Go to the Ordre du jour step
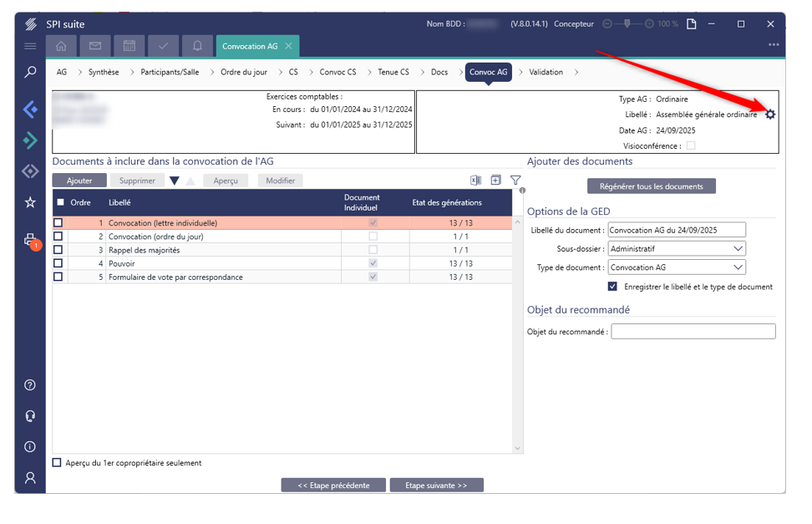The image size is (812, 524). 243,73
